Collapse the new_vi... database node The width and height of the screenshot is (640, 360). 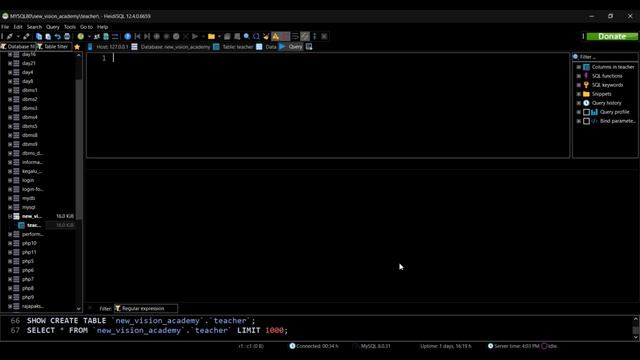pos(10,216)
